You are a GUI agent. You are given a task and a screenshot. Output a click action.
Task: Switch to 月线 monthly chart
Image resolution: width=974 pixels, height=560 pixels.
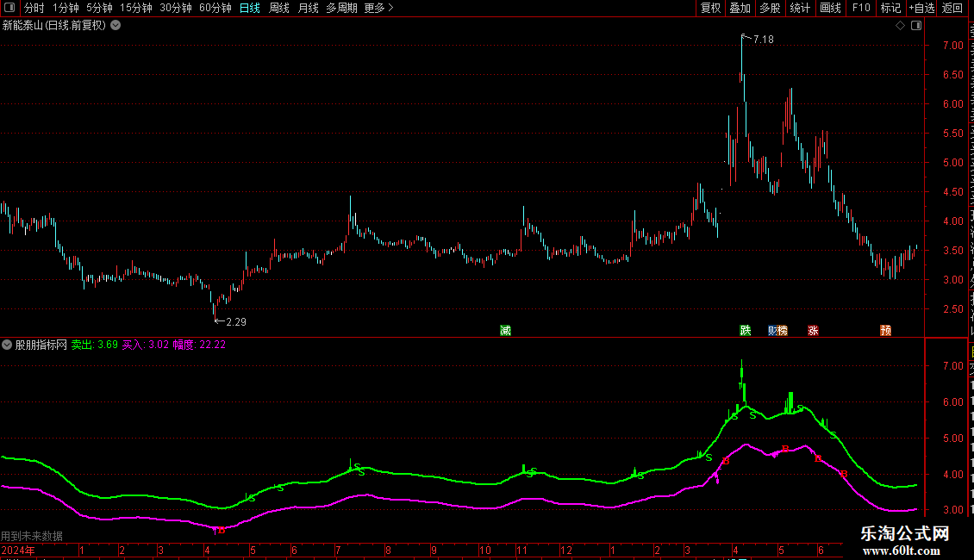tap(308, 8)
